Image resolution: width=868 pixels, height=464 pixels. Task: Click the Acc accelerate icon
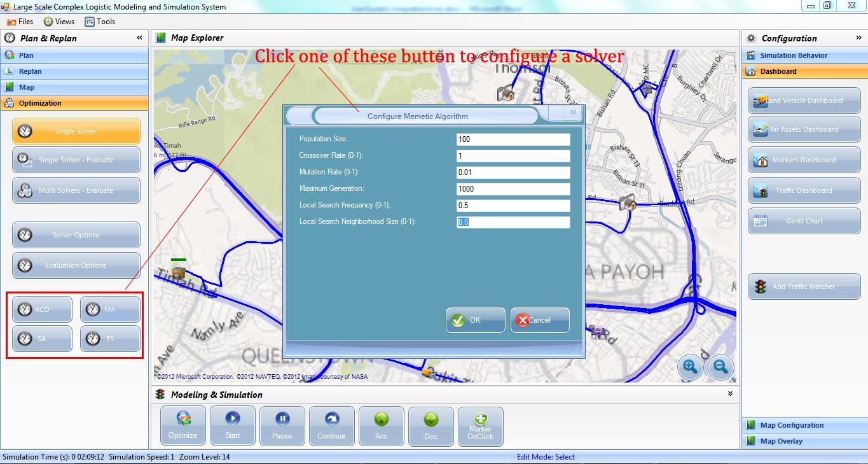coord(381,419)
